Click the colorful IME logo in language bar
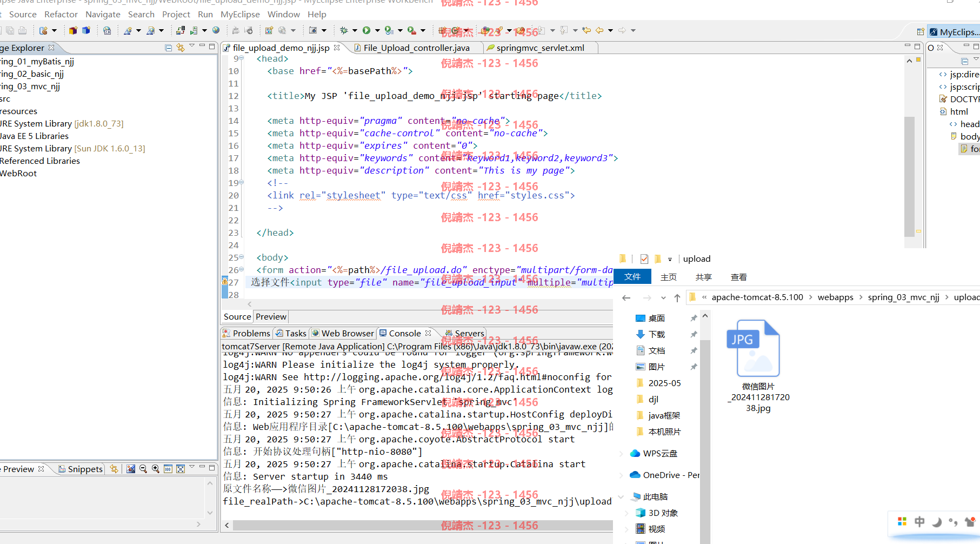This screenshot has height=544, width=980. [902, 521]
